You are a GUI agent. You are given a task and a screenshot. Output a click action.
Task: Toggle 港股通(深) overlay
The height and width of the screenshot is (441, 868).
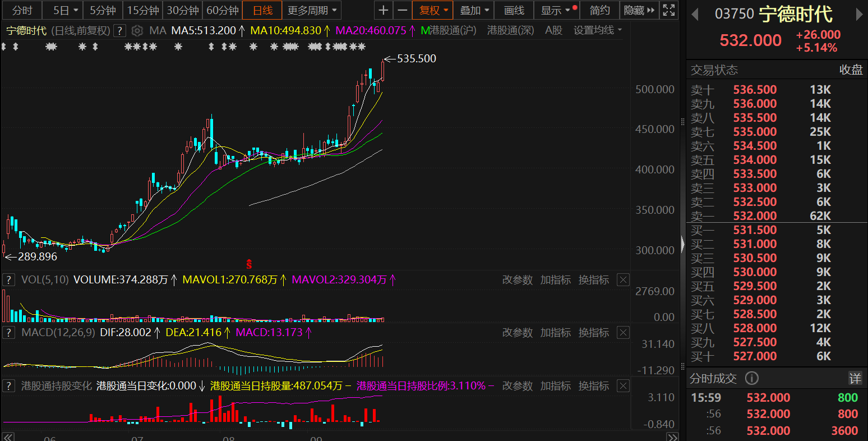click(510, 30)
